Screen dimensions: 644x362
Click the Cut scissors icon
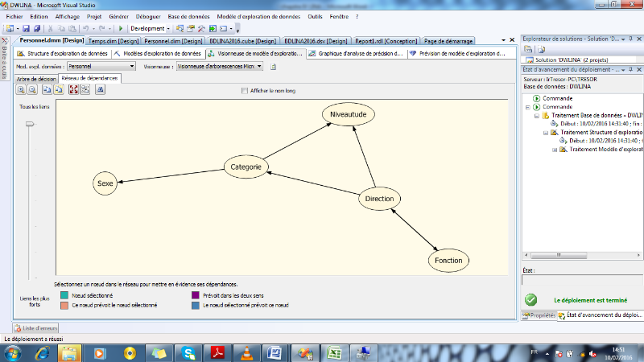[51, 28]
